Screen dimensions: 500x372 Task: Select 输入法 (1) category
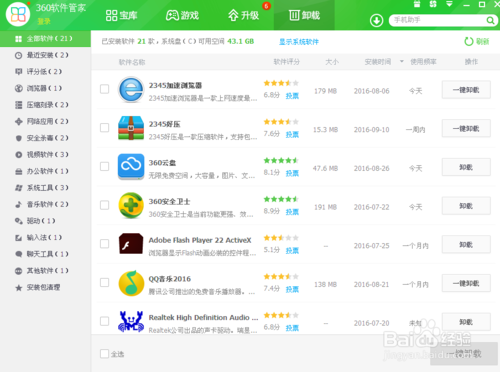45,238
